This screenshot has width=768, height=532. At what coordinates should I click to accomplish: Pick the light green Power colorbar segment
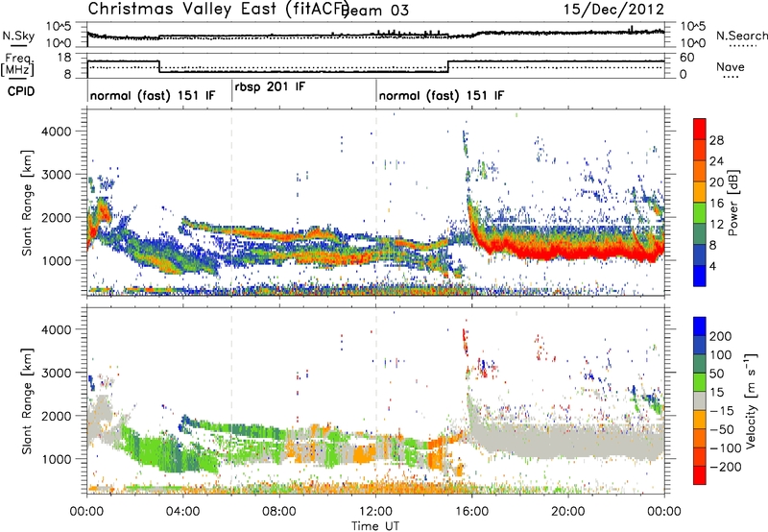coord(700,213)
